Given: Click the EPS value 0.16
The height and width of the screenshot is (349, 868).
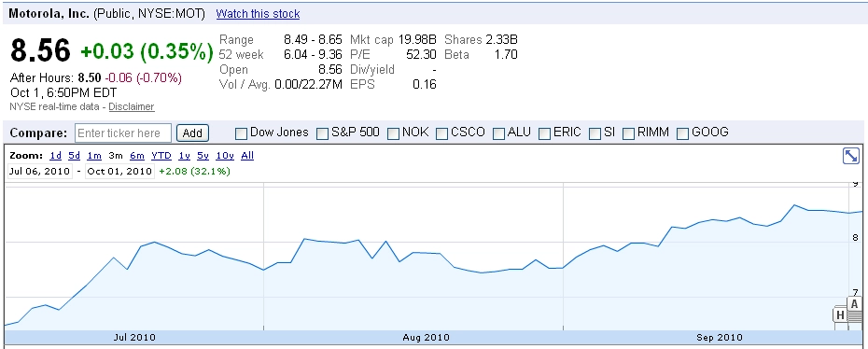Looking at the screenshot, I should (x=425, y=85).
